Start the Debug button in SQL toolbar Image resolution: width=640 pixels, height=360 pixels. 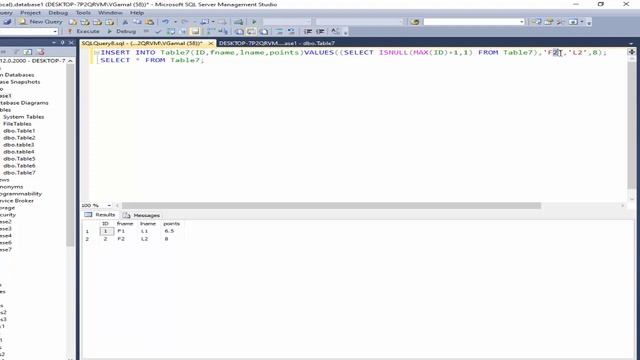click(122, 31)
